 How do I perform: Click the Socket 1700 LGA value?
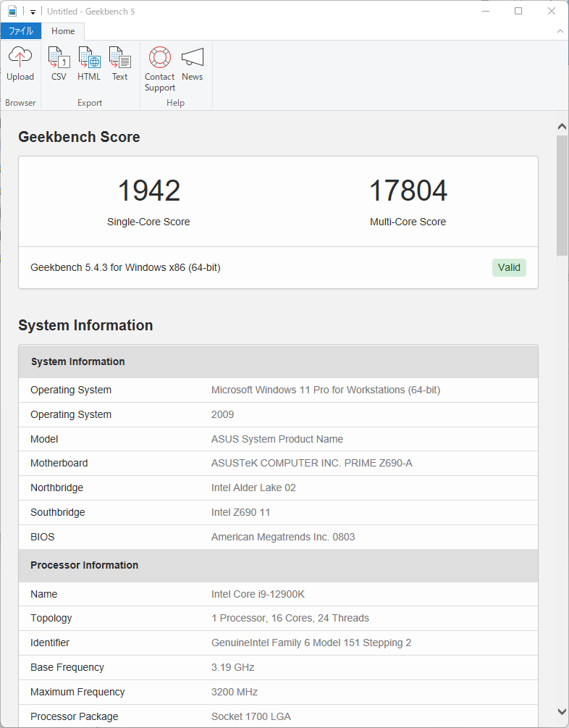point(251,716)
